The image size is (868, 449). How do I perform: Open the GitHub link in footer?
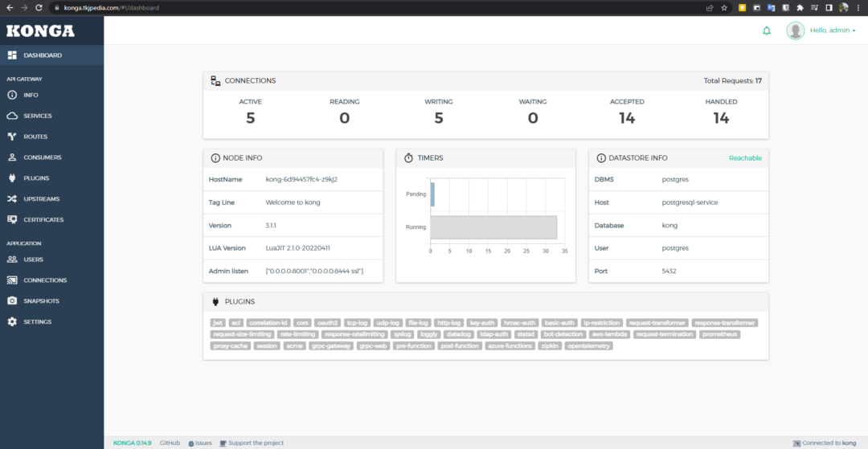tap(170, 443)
